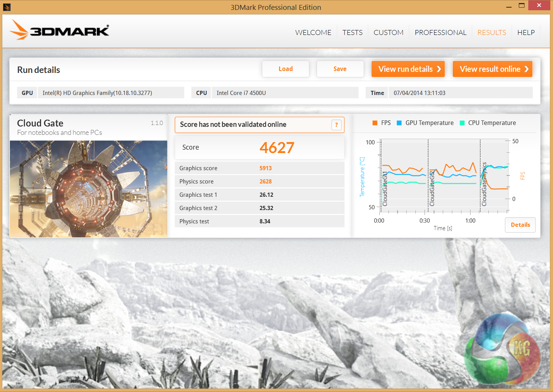This screenshot has width=553, height=392.
Task: Close the 3DMark window
Action: pyautogui.click(x=539, y=5)
